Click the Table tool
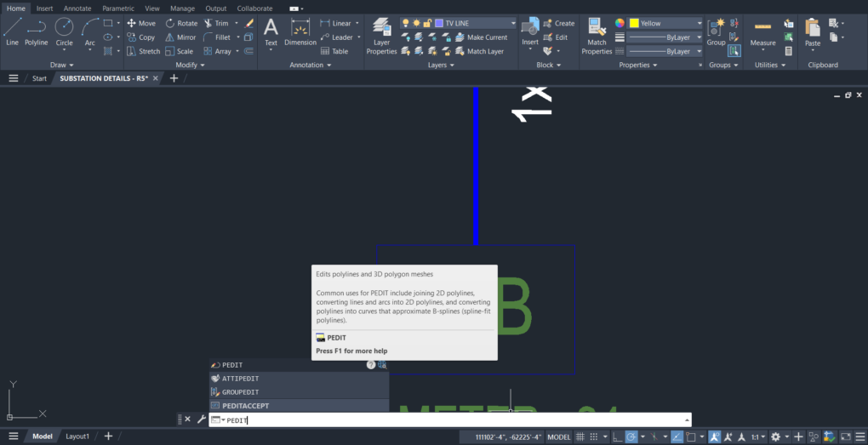 (x=334, y=51)
